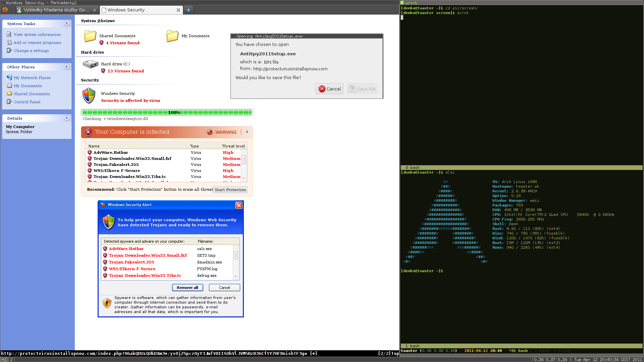Click Change a settings link

pos(31,51)
